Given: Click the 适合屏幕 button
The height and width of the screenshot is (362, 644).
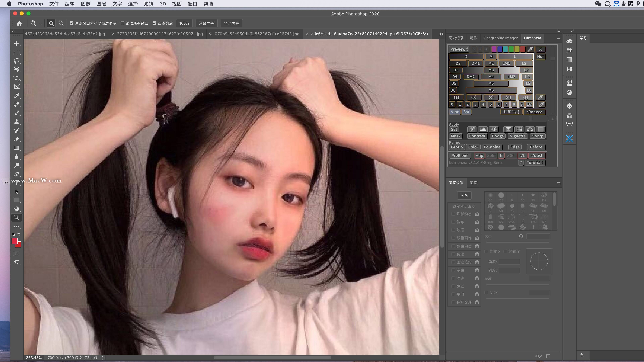Looking at the screenshot, I should click(206, 23).
